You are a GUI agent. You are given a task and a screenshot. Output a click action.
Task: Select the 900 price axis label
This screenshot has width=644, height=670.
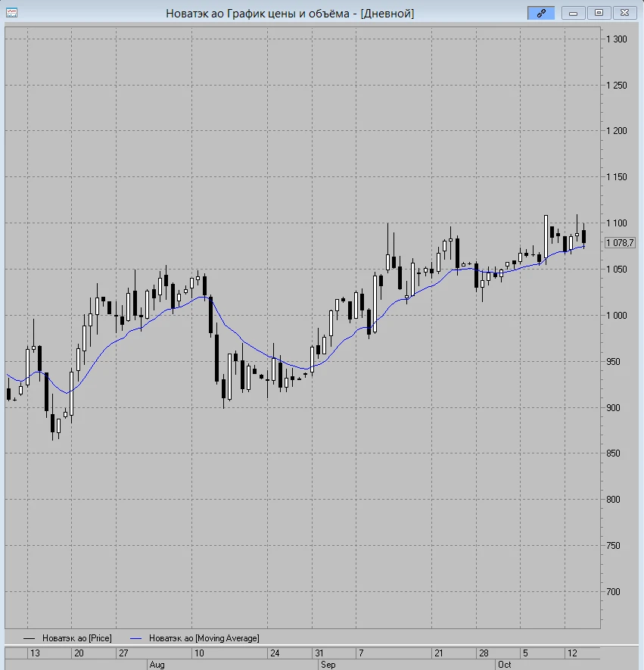coord(613,407)
